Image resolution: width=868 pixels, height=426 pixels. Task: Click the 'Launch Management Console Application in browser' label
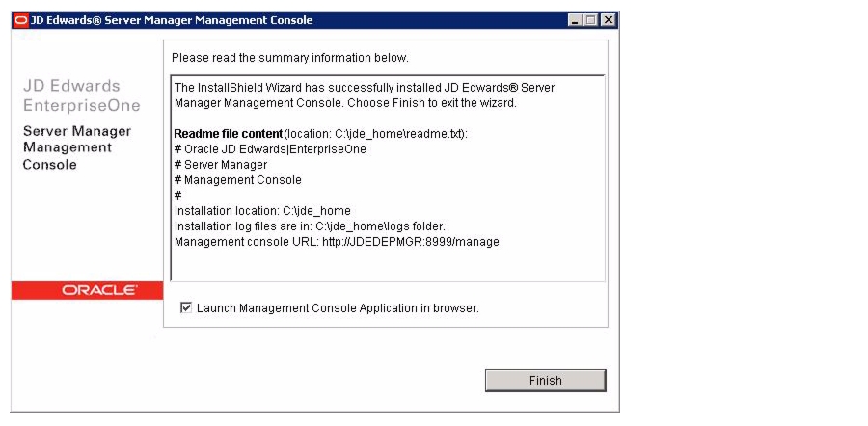(x=338, y=308)
